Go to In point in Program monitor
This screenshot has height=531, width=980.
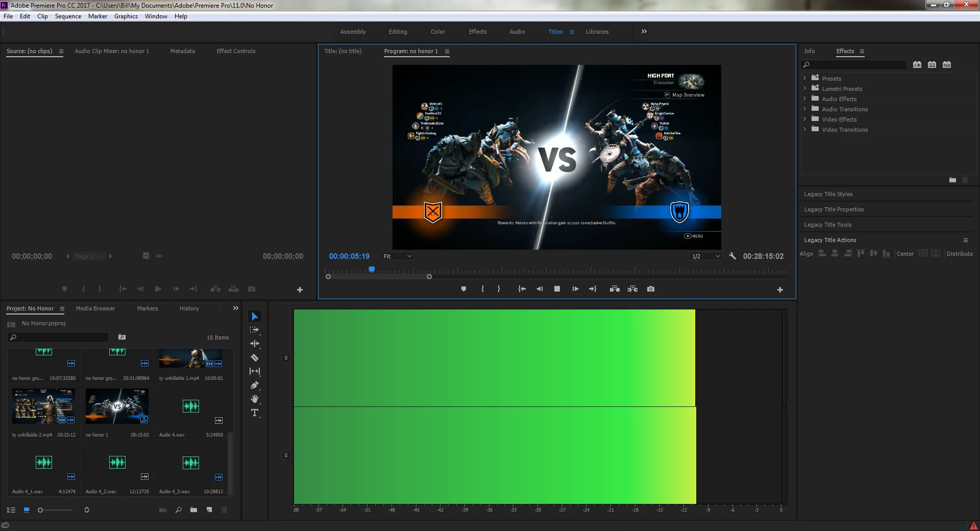click(x=522, y=289)
